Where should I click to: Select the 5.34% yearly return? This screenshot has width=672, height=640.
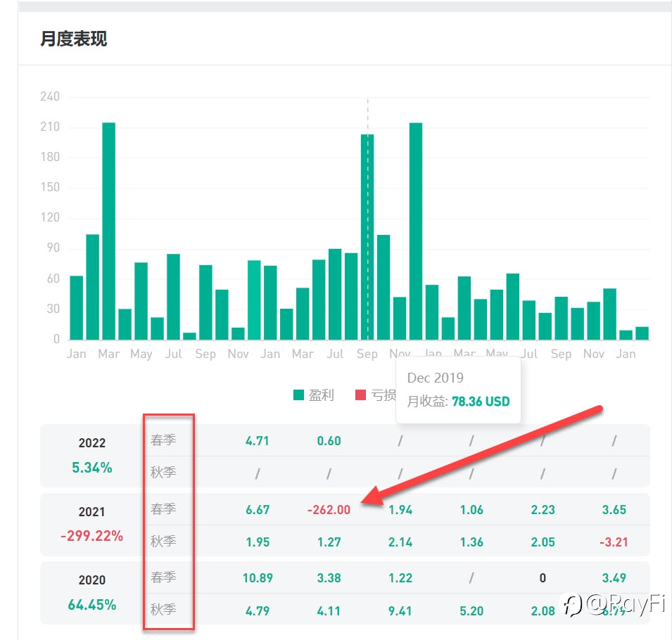[91, 468]
